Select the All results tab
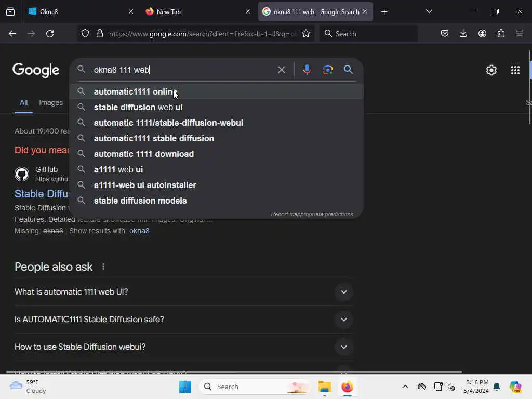 pyautogui.click(x=23, y=102)
